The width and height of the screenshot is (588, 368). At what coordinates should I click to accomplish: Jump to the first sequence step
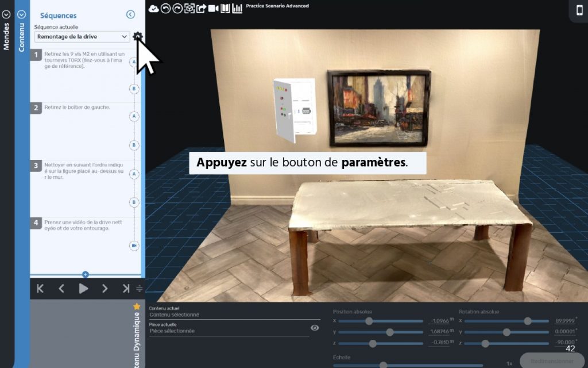40,289
